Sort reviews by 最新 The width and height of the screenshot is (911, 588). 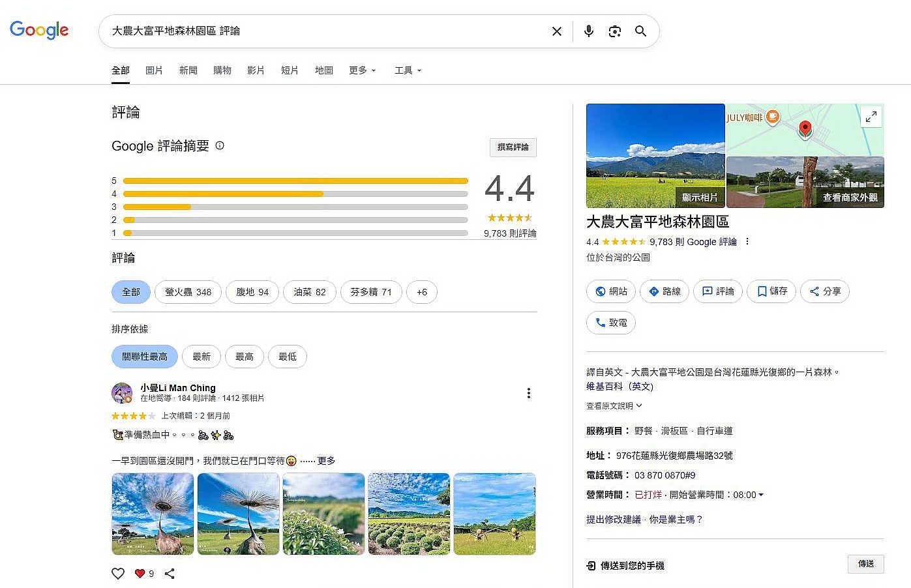pos(202,357)
